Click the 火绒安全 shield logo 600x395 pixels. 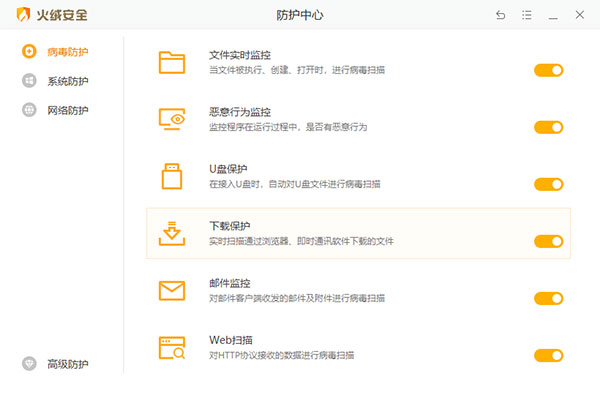[x=23, y=15]
